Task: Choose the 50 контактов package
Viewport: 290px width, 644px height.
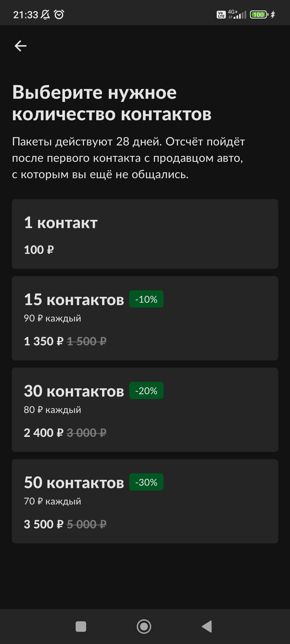Action: pyautogui.click(x=145, y=501)
